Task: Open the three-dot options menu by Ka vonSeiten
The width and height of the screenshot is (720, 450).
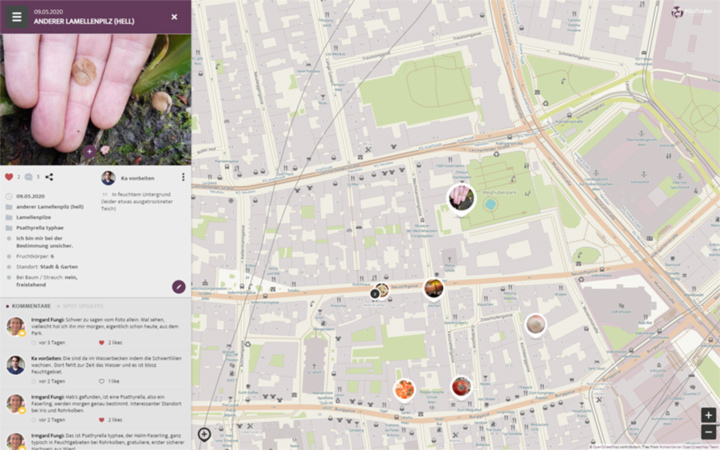Action: click(x=183, y=178)
